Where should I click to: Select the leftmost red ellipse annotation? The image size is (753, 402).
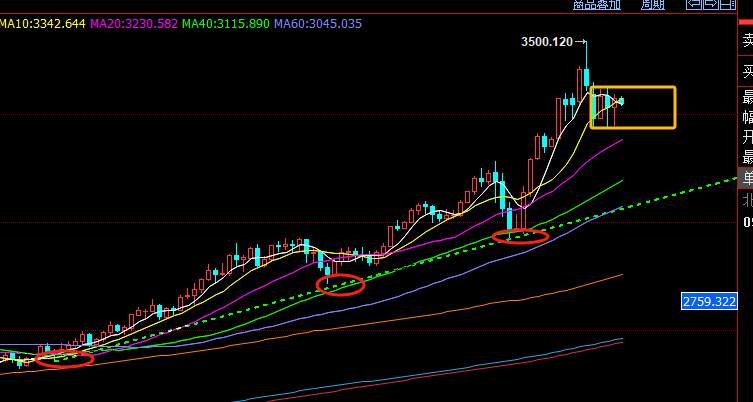[64, 358]
